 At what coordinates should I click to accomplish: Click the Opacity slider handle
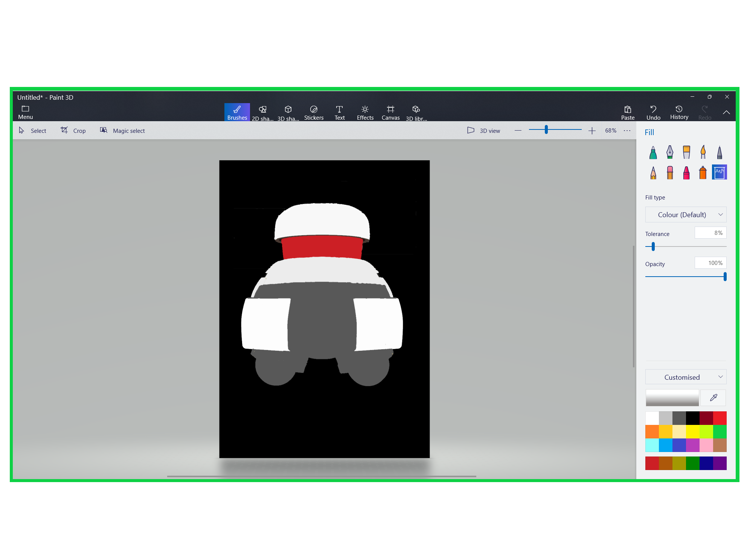click(x=725, y=277)
